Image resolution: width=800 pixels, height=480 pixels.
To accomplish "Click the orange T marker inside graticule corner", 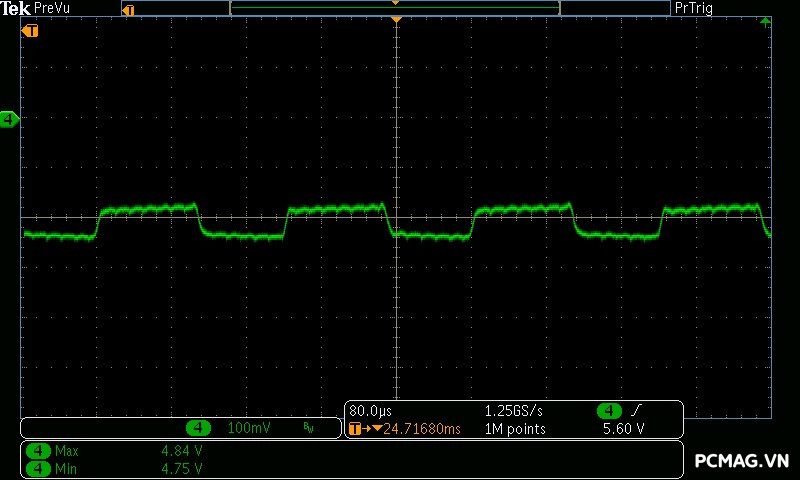I will point(31,31).
